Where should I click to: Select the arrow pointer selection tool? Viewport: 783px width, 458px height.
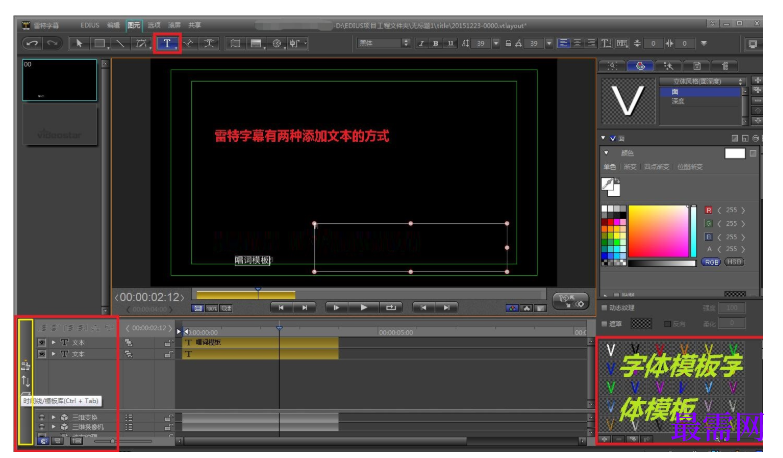click(78, 43)
